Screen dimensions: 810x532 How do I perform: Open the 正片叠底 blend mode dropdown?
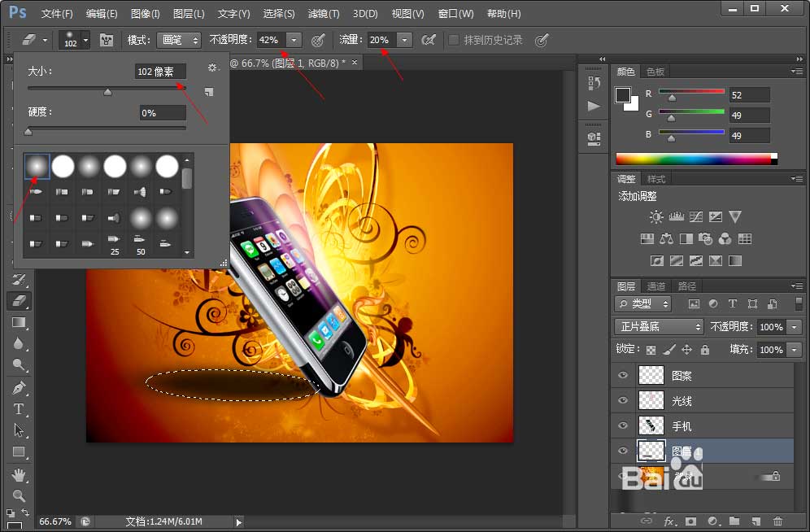click(x=659, y=326)
